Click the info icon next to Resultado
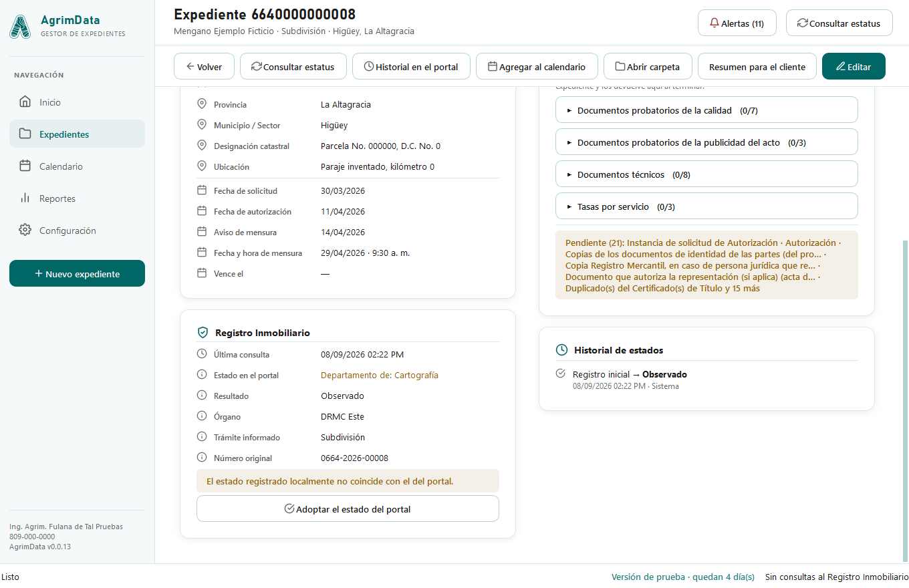The height and width of the screenshot is (588, 909). (202, 396)
